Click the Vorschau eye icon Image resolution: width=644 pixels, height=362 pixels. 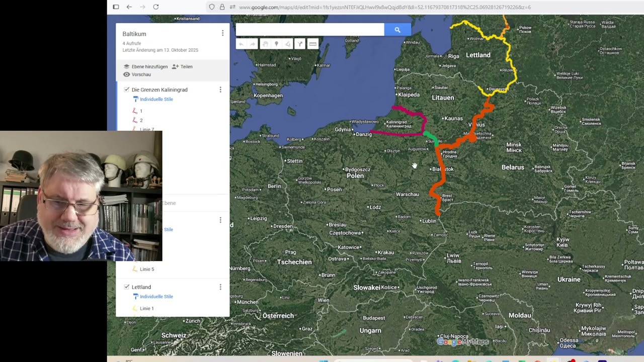pos(127,74)
